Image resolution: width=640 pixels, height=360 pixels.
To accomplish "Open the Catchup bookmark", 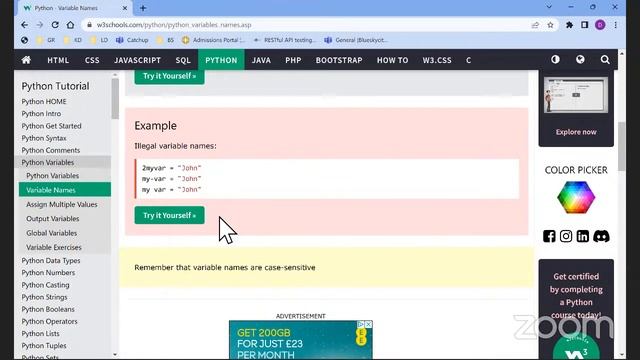I will coord(132,40).
